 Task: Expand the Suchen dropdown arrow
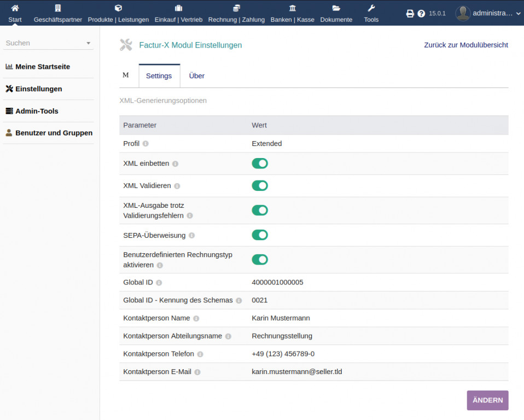click(89, 43)
